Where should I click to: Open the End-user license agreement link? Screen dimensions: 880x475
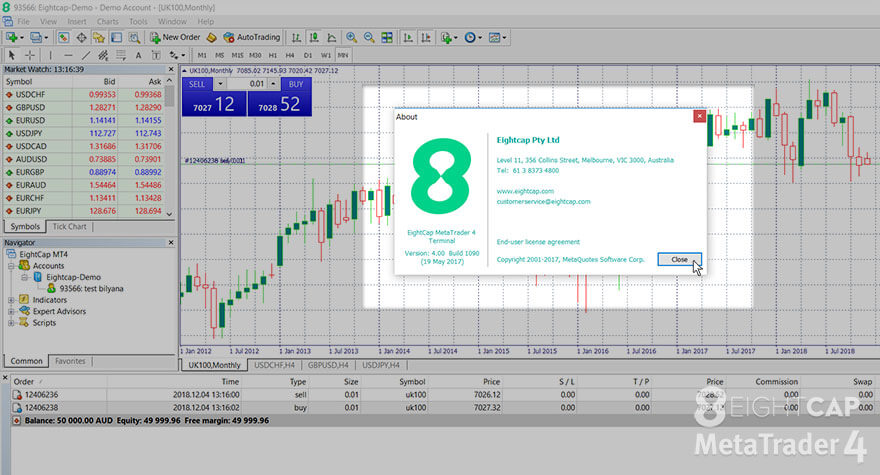click(x=538, y=242)
